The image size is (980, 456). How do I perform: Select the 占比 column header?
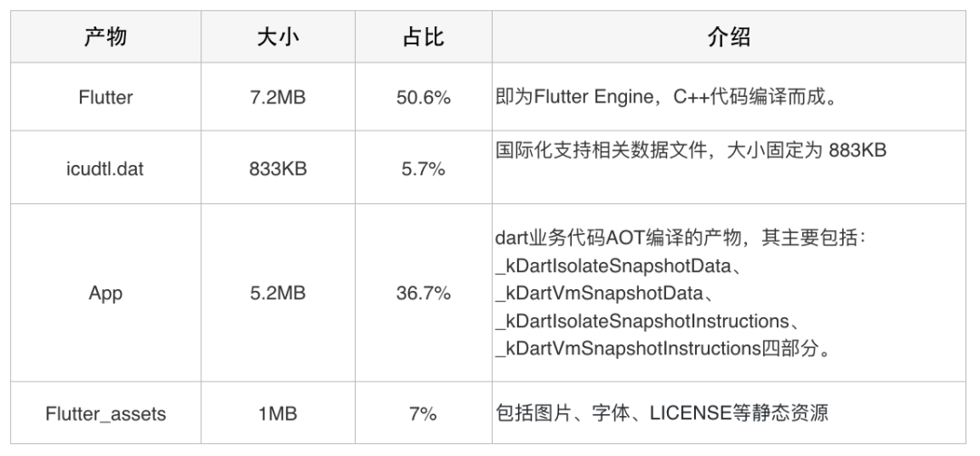coord(424,37)
